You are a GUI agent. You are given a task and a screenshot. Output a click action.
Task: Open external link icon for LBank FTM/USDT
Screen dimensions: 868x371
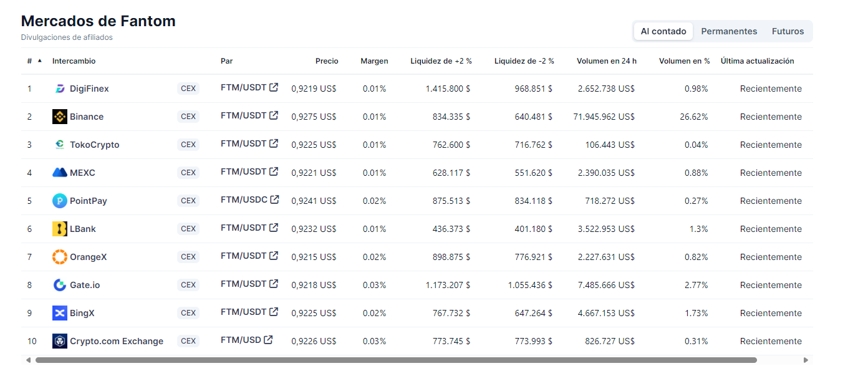click(274, 228)
